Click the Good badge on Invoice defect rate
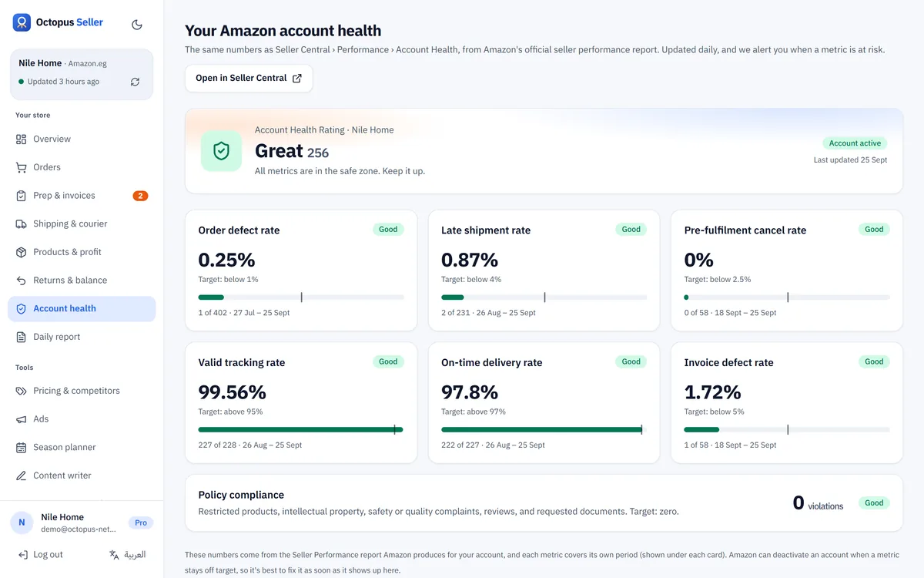 [874, 361]
